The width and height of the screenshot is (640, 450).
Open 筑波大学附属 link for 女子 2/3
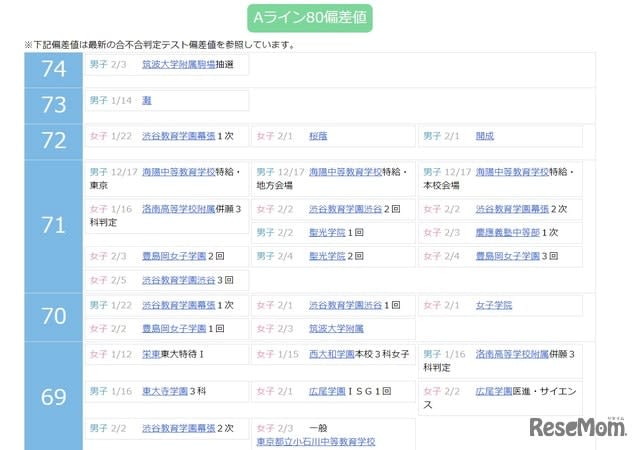(x=336, y=329)
